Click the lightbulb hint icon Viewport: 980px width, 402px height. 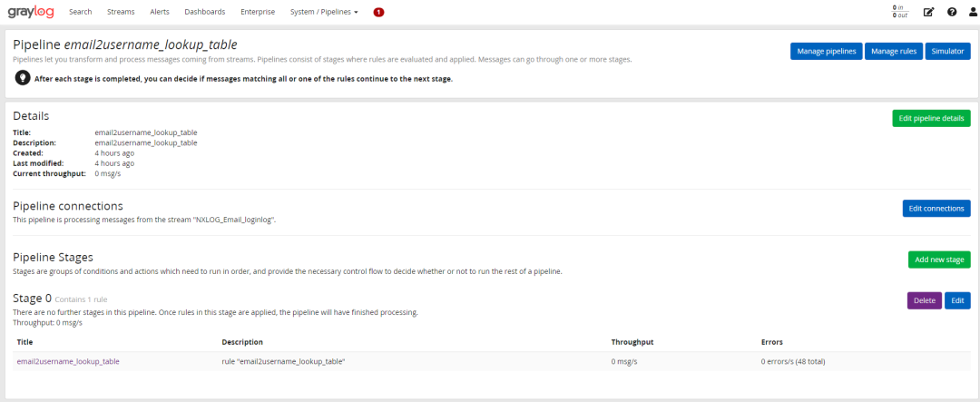(23, 79)
